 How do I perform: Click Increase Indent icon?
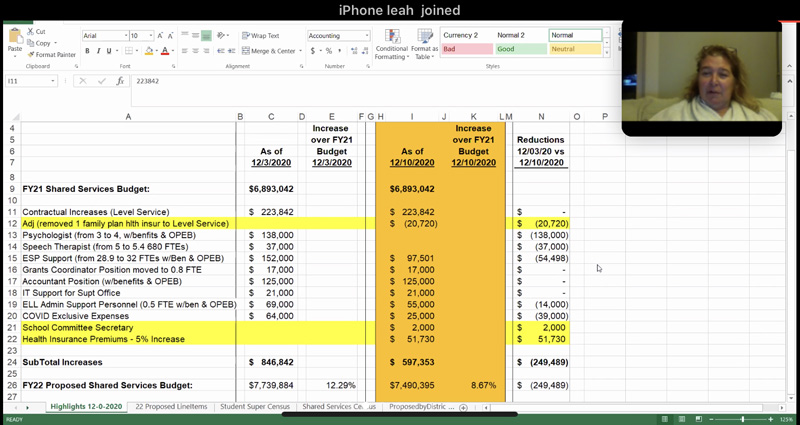point(231,51)
